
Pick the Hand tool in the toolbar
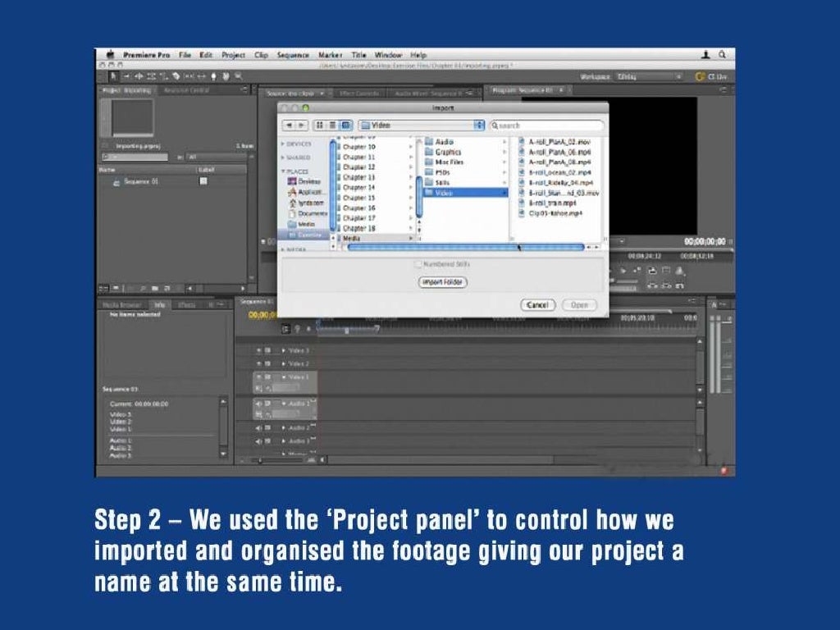[226, 76]
